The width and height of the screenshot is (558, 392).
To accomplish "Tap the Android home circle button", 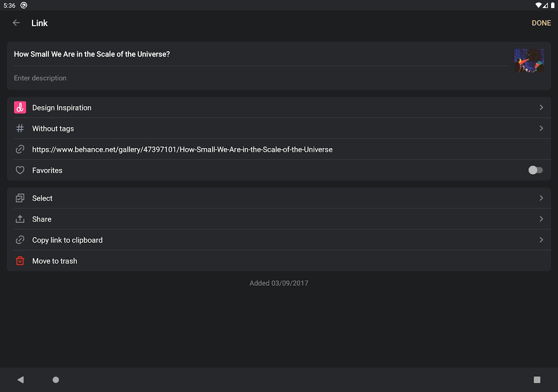I will [x=56, y=380].
